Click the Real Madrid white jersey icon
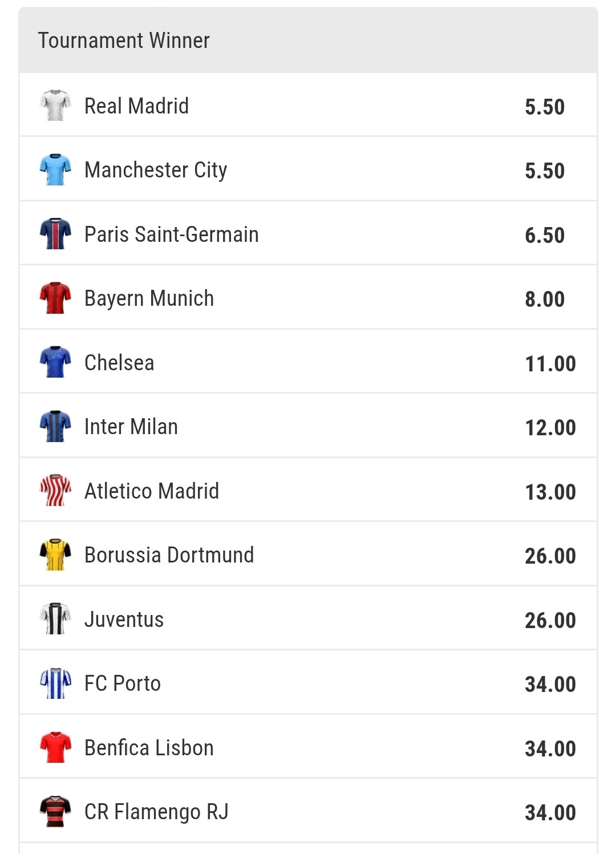Screen dimensions: 616x854 tap(55, 105)
